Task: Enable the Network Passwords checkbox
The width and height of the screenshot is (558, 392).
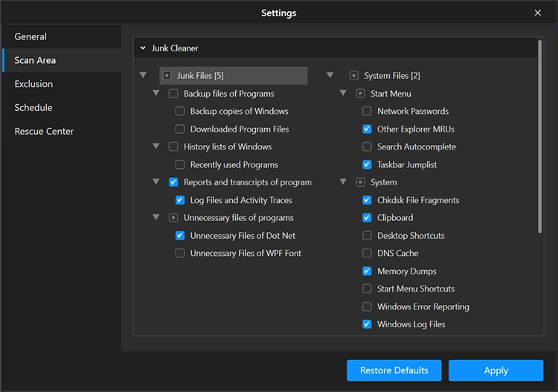Action: (x=367, y=112)
